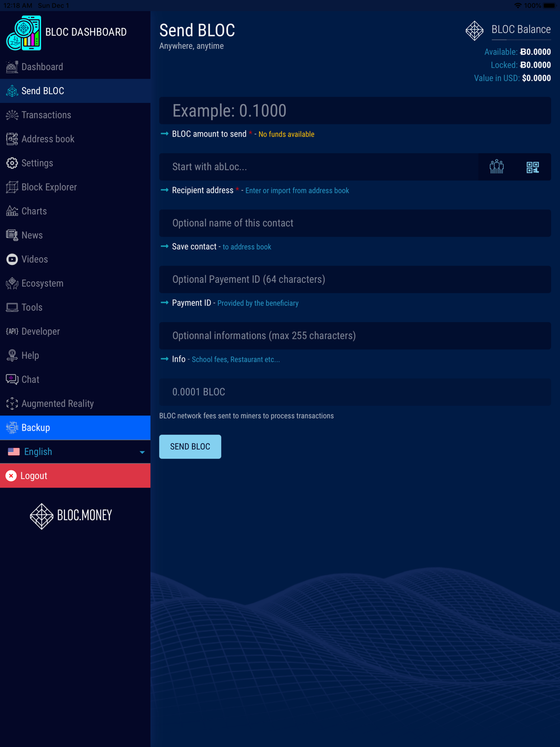Click the BLOC Balance diamond logo
Image resolution: width=560 pixels, height=747 pixels.
474,31
